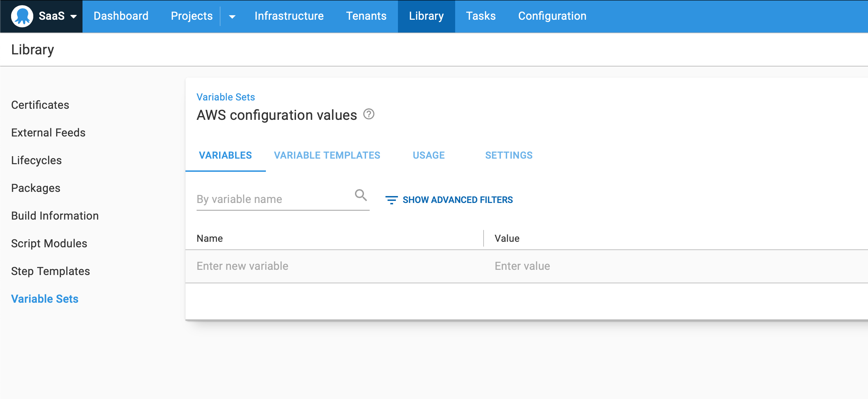This screenshot has width=868, height=399.
Task: Show advanced filters
Action: 458,199
